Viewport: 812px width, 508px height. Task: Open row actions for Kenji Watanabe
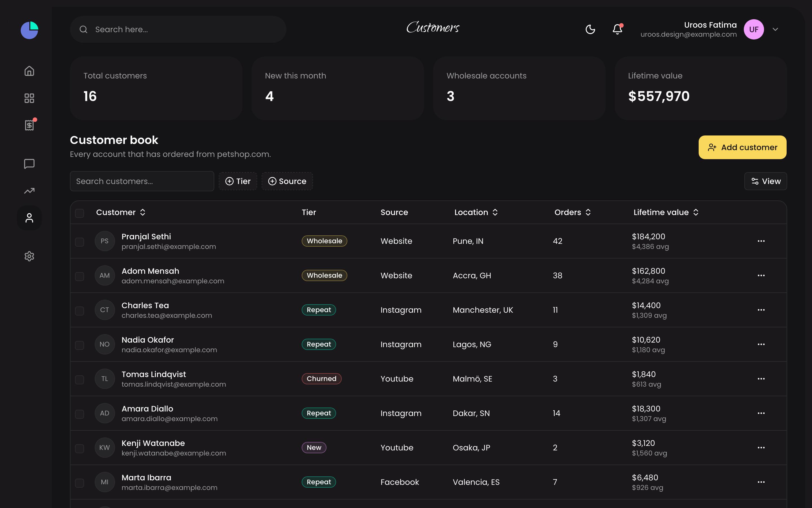pyautogui.click(x=761, y=448)
